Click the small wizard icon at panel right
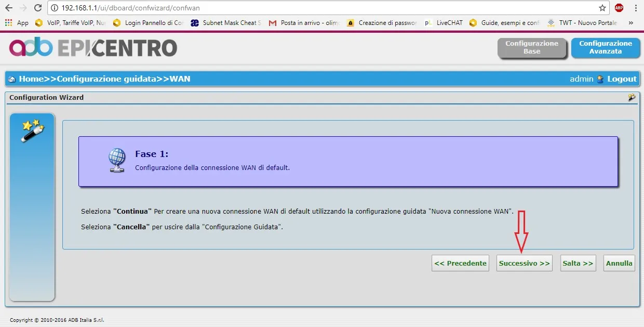Screen dimensions: 644x327 [632, 97]
